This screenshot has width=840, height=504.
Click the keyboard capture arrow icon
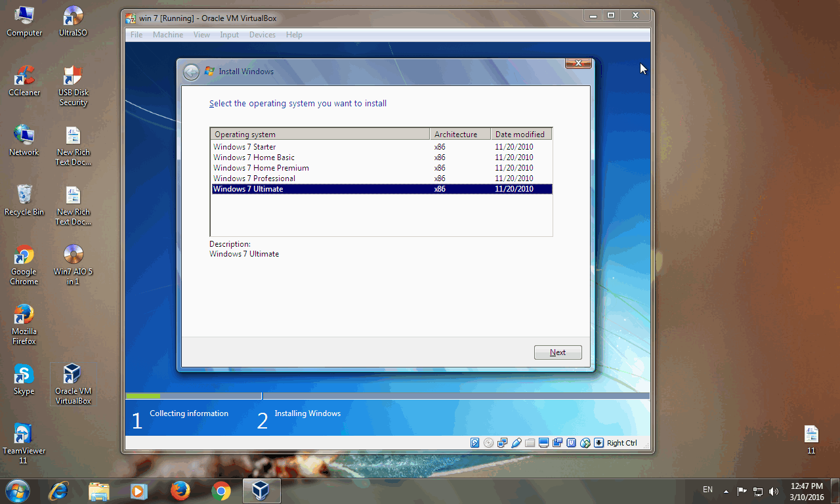coord(599,443)
